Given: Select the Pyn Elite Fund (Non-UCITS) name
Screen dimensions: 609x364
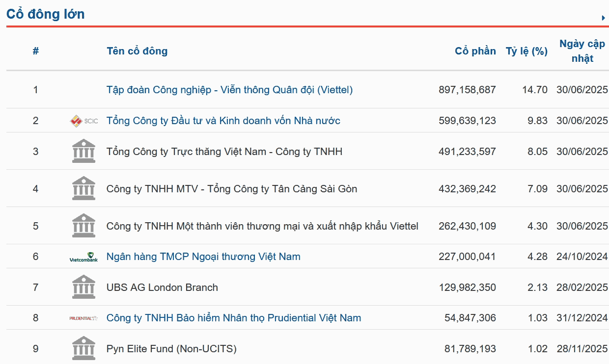Looking at the screenshot, I should tap(171, 349).
